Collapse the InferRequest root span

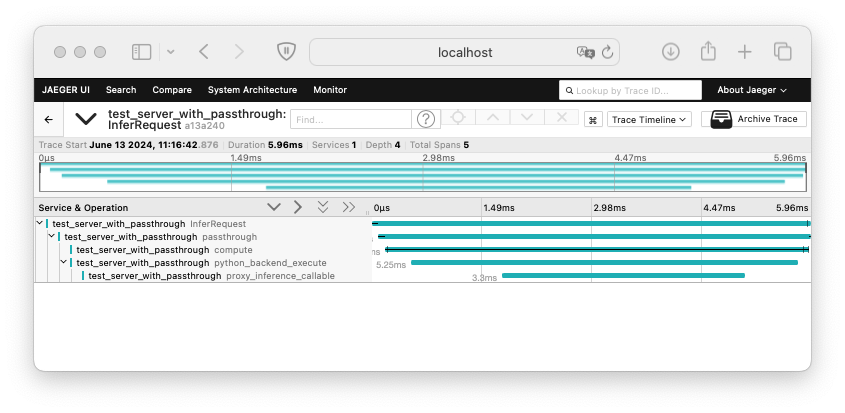[x=40, y=224]
